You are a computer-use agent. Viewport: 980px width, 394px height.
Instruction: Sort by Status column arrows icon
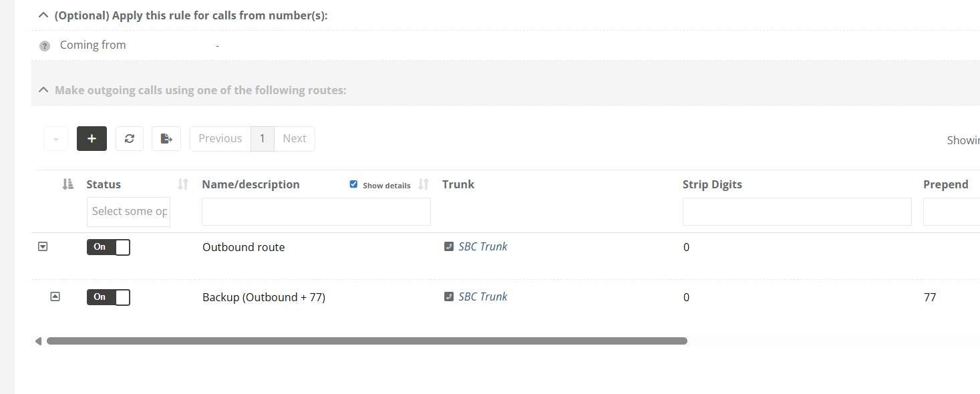click(183, 184)
